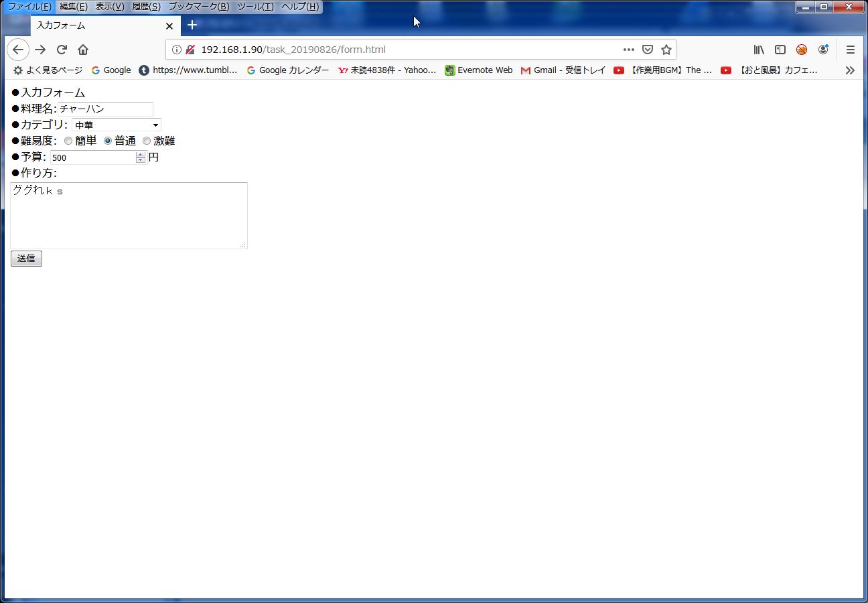Click the address bar URL

tap(293, 50)
